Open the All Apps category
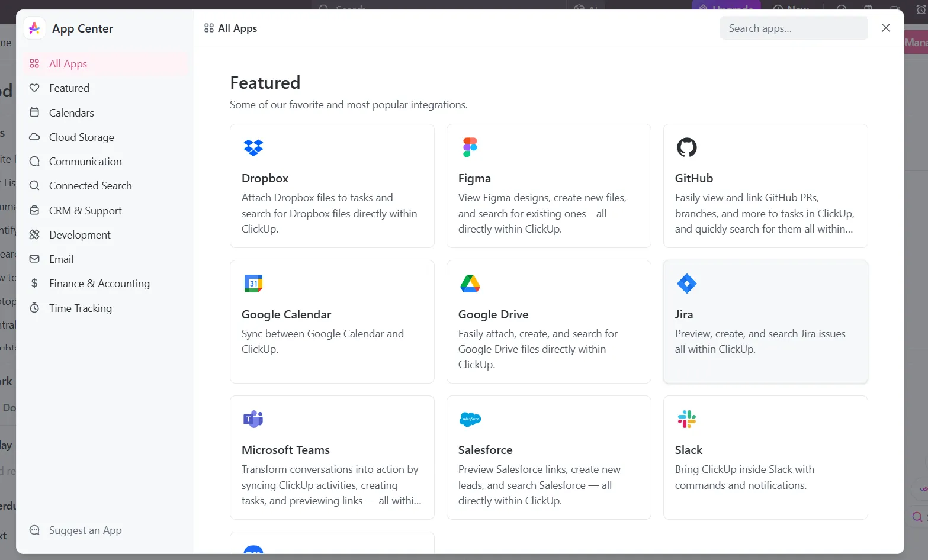This screenshot has width=928, height=560. click(x=105, y=63)
